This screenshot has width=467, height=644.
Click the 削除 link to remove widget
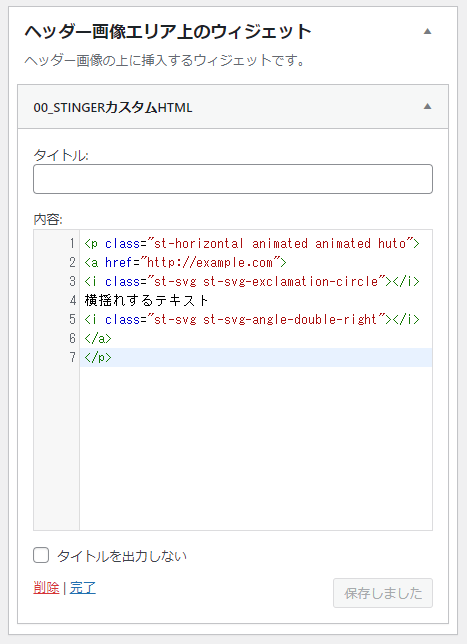pyautogui.click(x=46, y=588)
